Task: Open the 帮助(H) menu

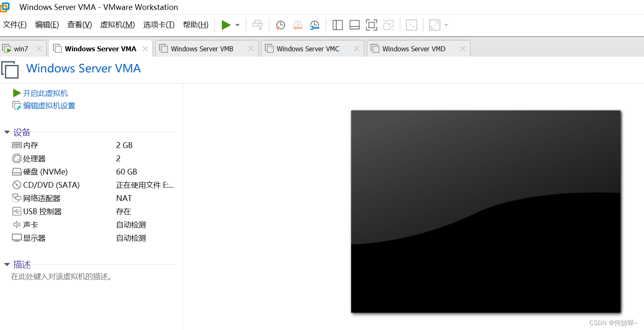Action: 196,25
